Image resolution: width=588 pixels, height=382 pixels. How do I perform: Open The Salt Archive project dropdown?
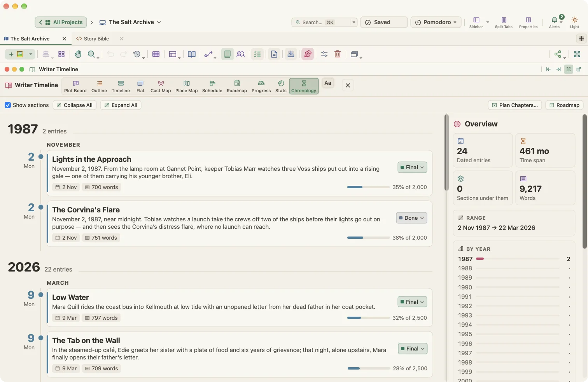pos(130,22)
